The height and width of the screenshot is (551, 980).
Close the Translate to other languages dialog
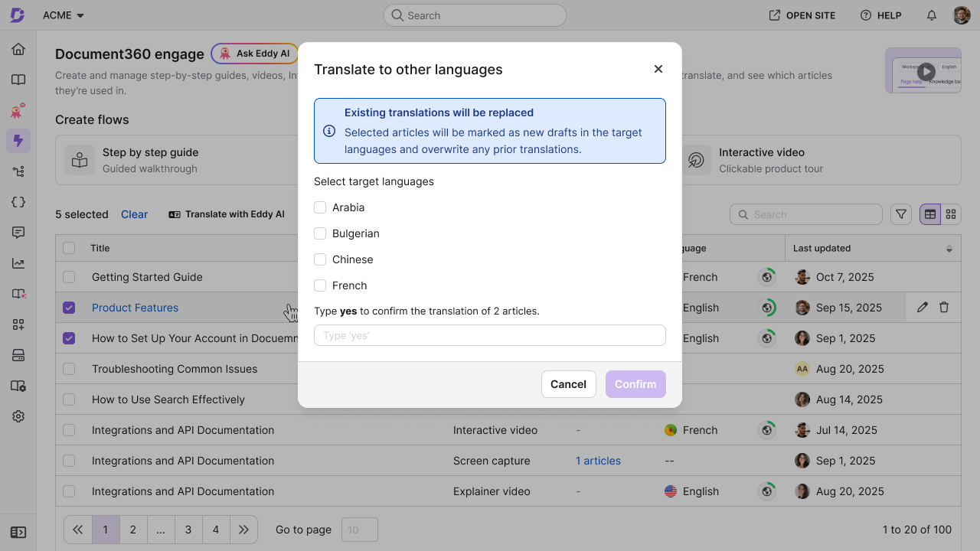658,69
